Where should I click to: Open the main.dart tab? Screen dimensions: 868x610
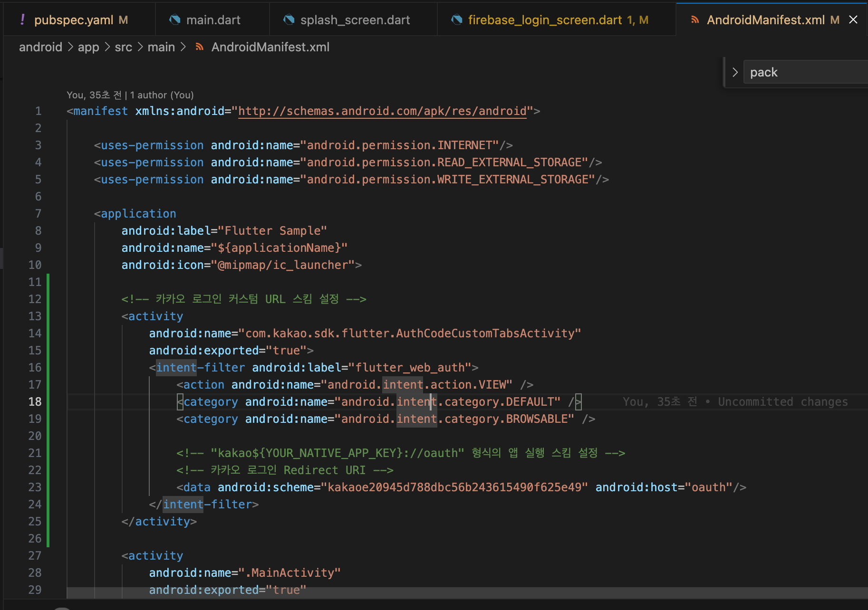tap(212, 20)
